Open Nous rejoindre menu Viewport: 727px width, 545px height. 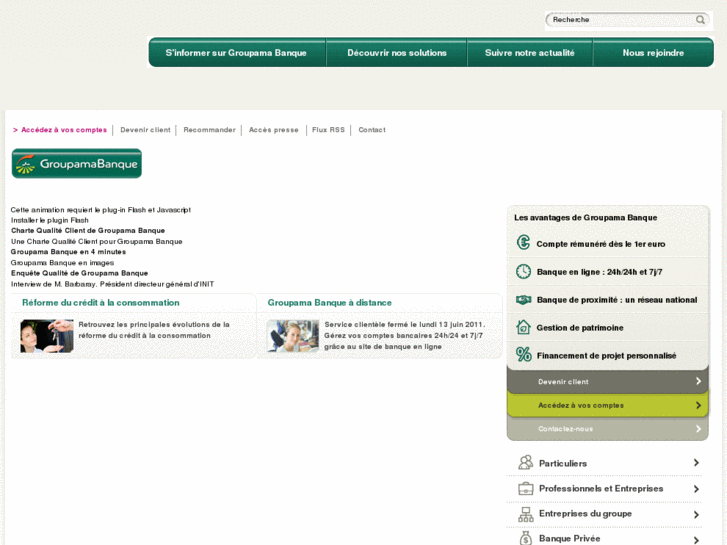pos(653,52)
